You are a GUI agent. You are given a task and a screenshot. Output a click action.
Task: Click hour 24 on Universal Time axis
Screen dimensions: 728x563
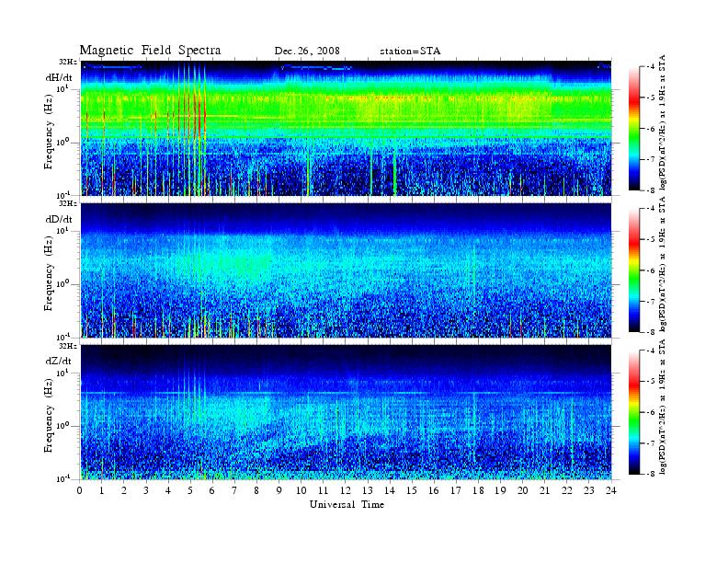click(x=611, y=490)
